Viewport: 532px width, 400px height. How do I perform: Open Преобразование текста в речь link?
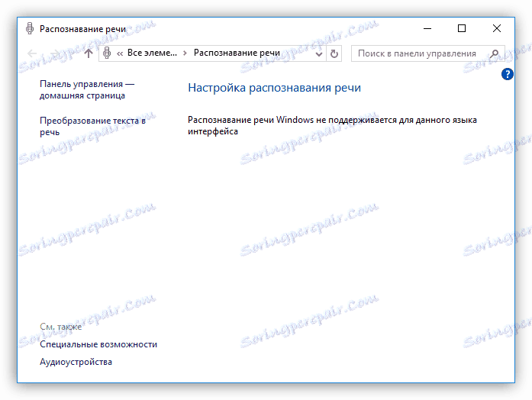(92, 126)
